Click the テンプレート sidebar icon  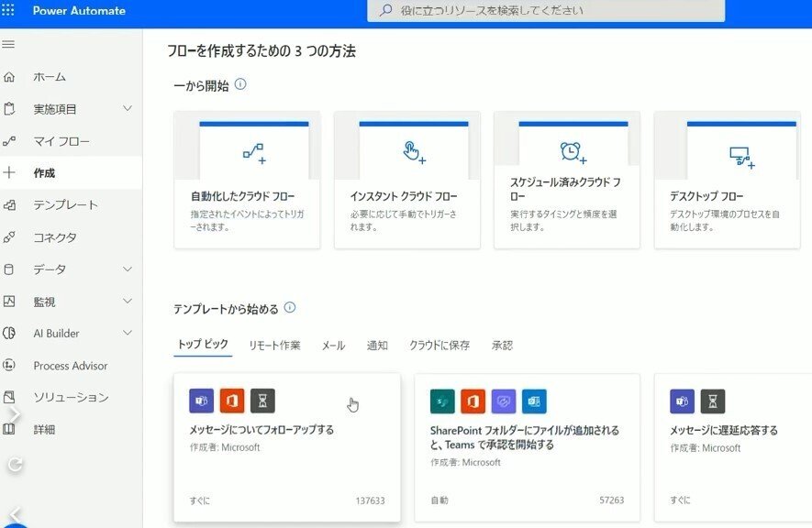point(9,205)
